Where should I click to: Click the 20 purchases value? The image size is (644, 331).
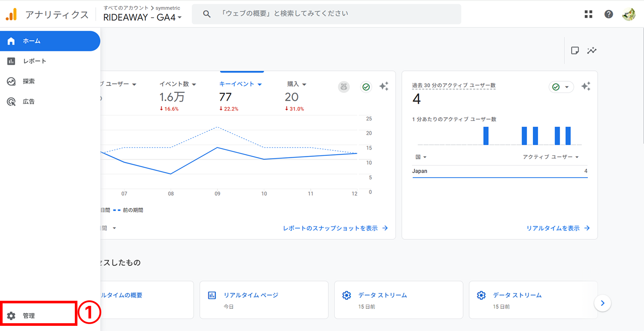292,97
